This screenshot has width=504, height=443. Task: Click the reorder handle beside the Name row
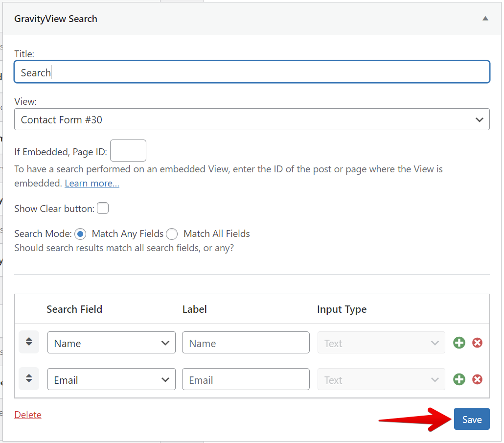tap(28, 342)
